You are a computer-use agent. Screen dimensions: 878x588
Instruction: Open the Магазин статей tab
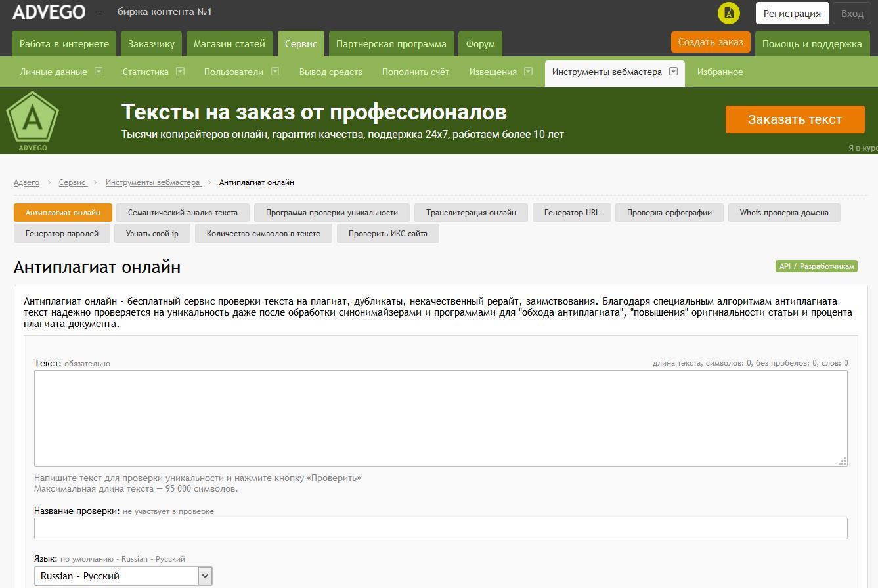pyautogui.click(x=229, y=44)
